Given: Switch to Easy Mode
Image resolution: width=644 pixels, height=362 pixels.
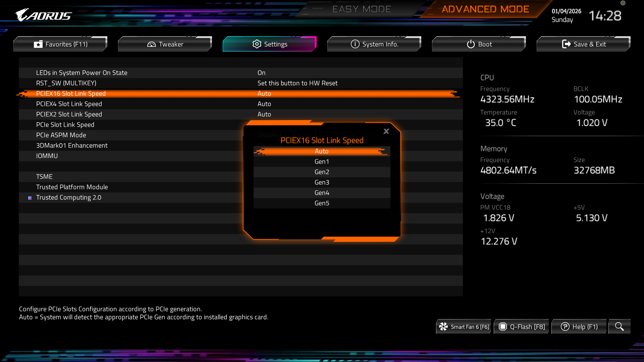Looking at the screenshot, I should [362, 9].
